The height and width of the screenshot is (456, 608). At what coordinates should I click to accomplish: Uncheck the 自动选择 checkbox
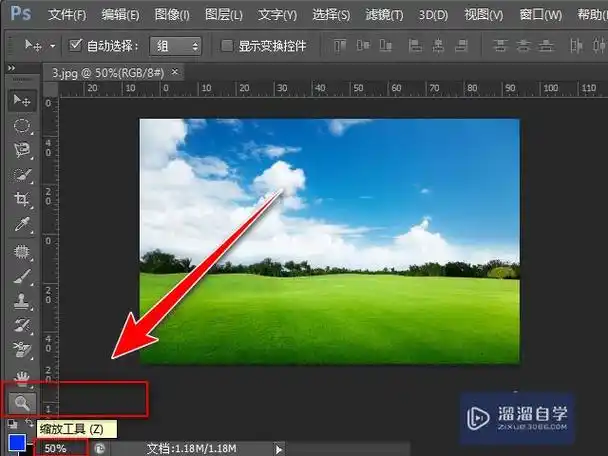pos(75,45)
